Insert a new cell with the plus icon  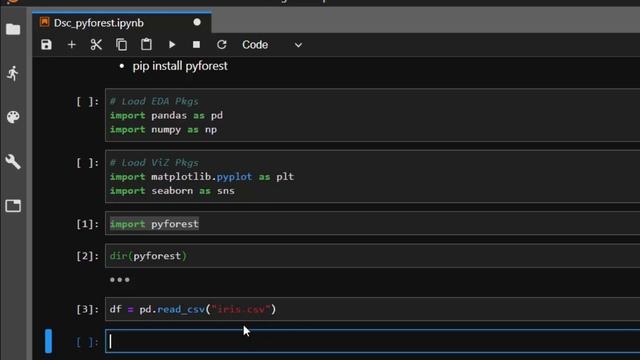coord(71,44)
